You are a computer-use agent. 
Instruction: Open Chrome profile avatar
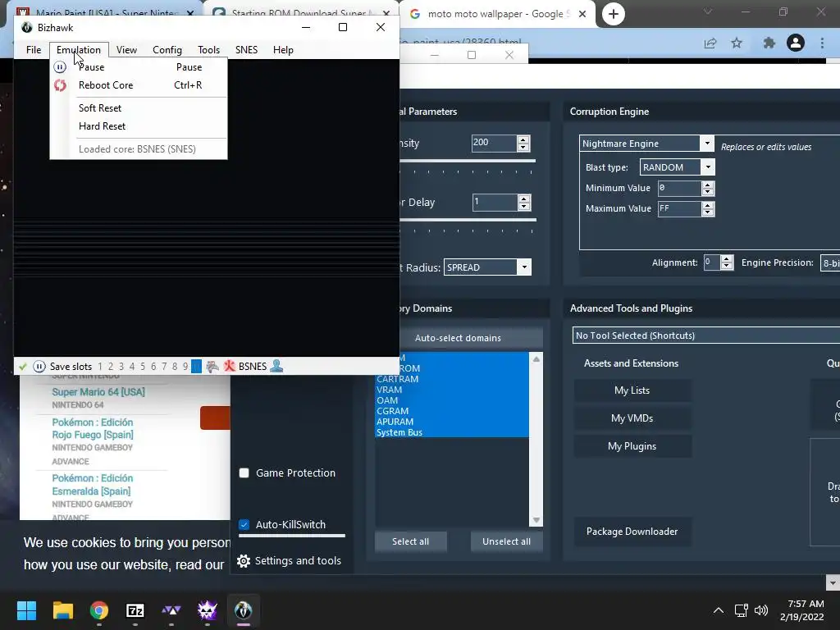(x=796, y=43)
